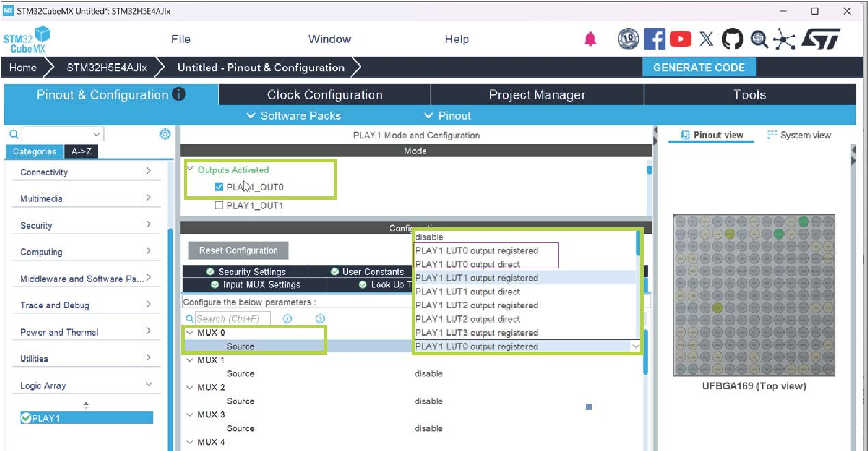The image size is (868, 451).
Task: Click the category search magnifier icon
Action: pyautogui.click(x=14, y=134)
